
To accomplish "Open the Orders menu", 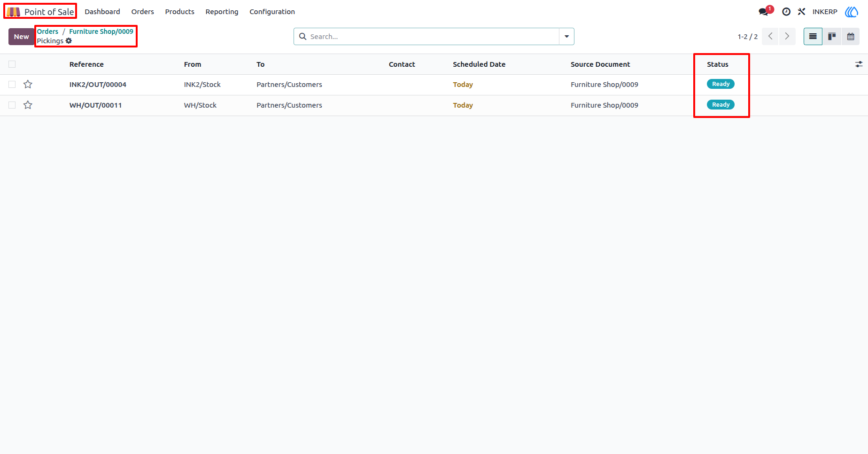I will (142, 12).
